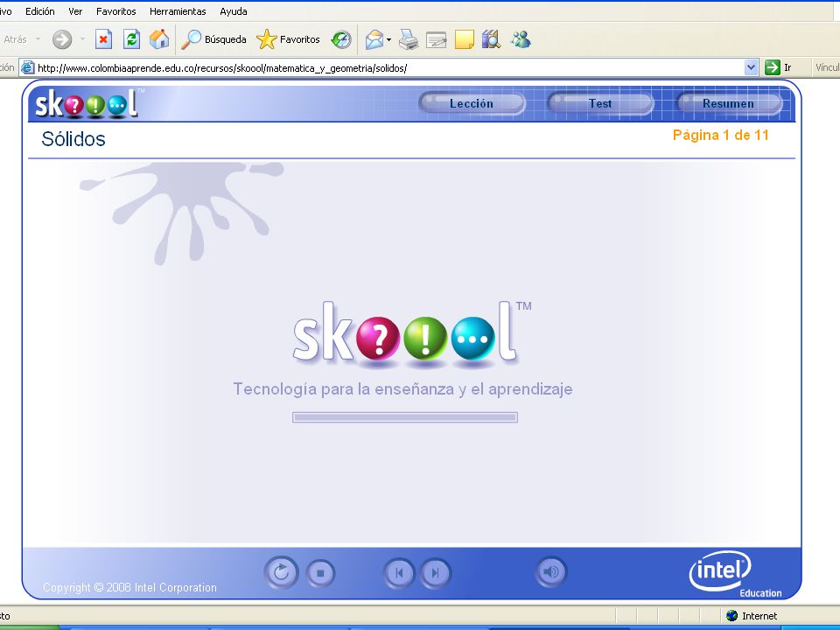This screenshot has width=840, height=630.
Task: Open the Favoritos menu
Action: pos(116,11)
